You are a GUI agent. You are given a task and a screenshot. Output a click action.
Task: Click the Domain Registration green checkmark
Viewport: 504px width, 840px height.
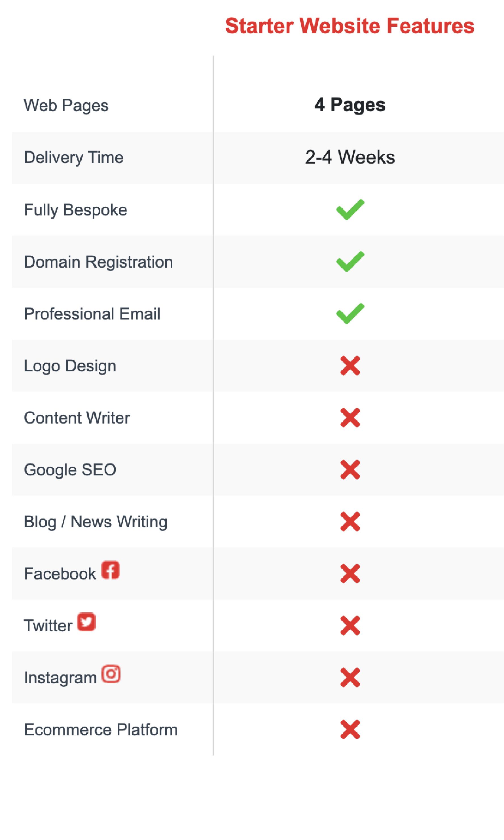coord(350,262)
